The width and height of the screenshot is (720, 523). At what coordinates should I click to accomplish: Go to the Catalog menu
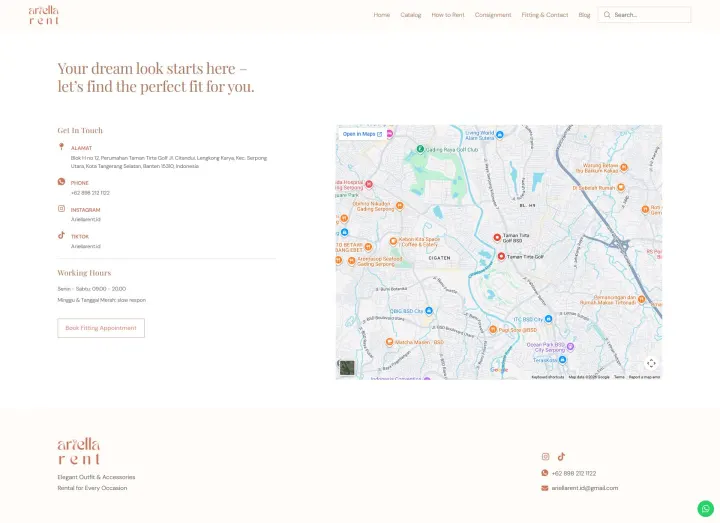[x=411, y=15]
